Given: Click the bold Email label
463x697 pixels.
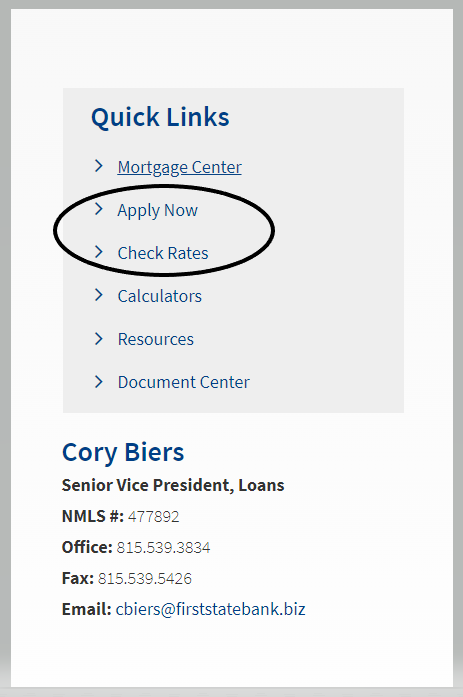Looking at the screenshot, I should [87, 609].
